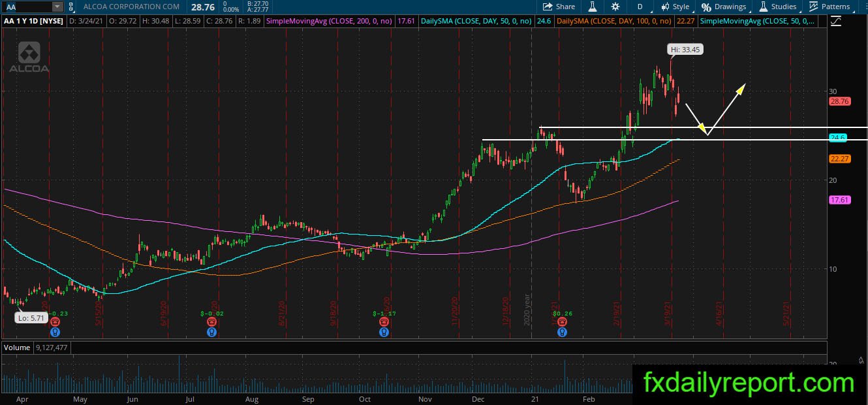The width and height of the screenshot is (868, 405).
Task: Click the $0.26 earnings value
Action: coord(562,314)
